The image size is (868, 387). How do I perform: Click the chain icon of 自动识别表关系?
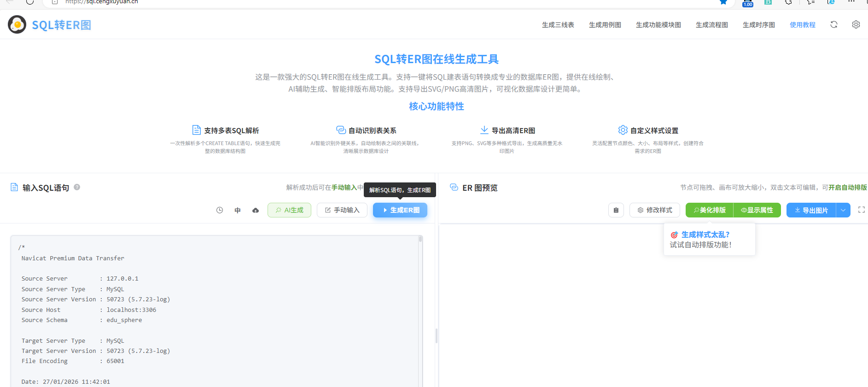coord(341,130)
